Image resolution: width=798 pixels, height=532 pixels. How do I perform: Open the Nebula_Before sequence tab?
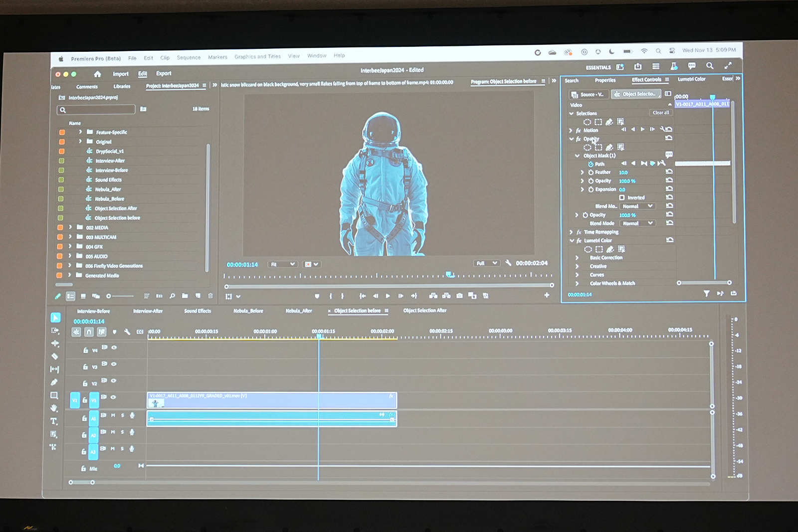pyautogui.click(x=248, y=311)
